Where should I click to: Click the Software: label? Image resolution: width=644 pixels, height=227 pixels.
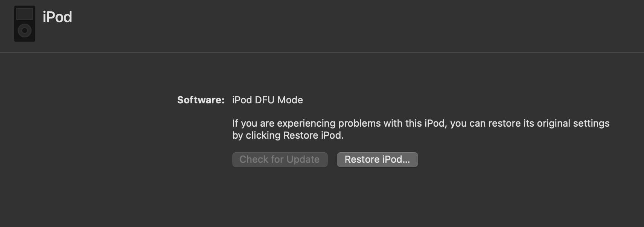coord(201,100)
